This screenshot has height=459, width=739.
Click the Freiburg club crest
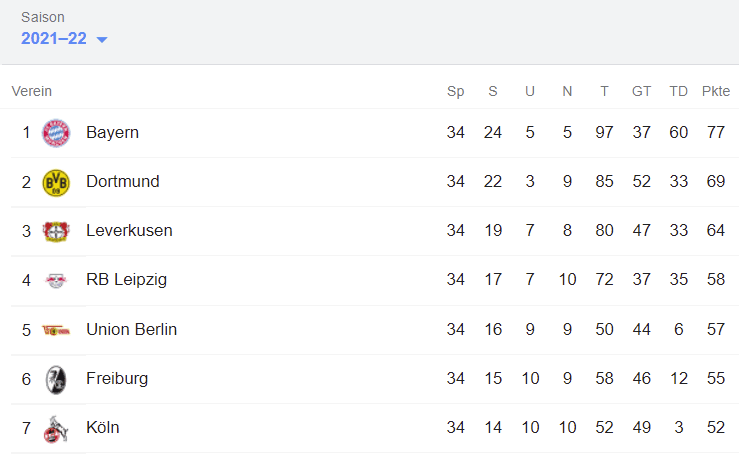[56, 379]
